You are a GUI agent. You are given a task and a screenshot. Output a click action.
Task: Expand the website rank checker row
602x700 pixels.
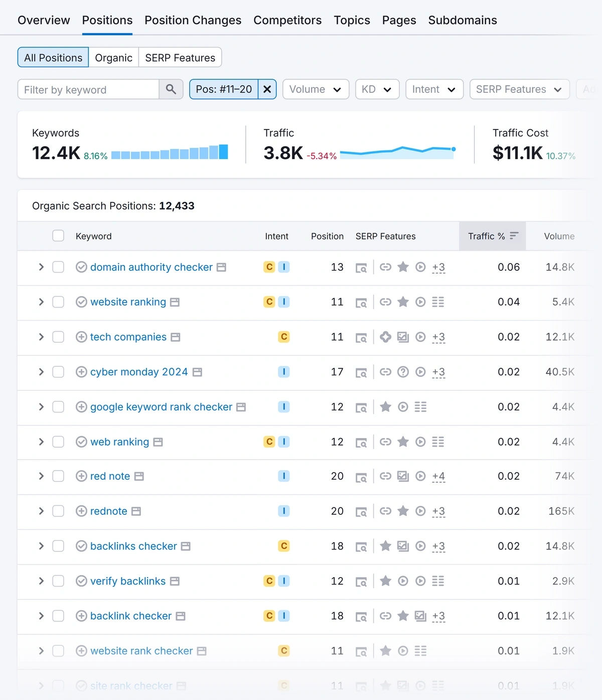pos(41,651)
